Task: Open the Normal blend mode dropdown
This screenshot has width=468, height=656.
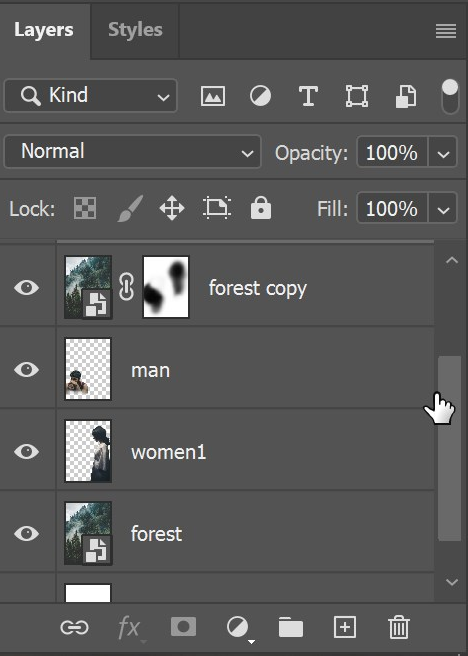Action: coord(132,151)
